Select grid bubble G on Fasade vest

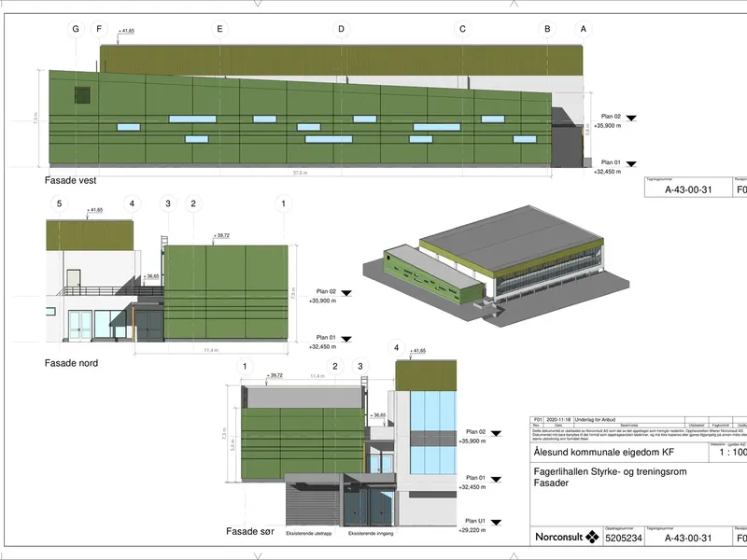click(x=76, y=29)
